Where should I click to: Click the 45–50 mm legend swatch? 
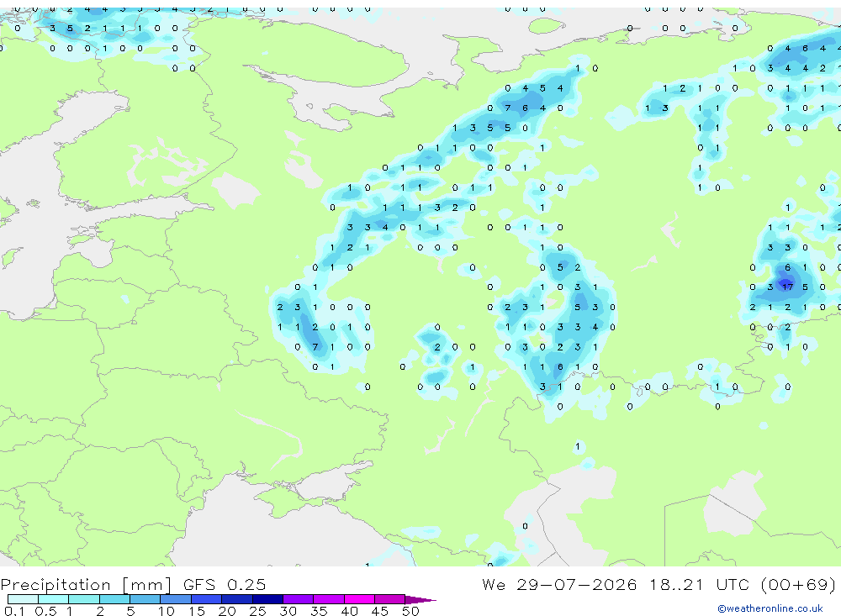coord(390,599)
